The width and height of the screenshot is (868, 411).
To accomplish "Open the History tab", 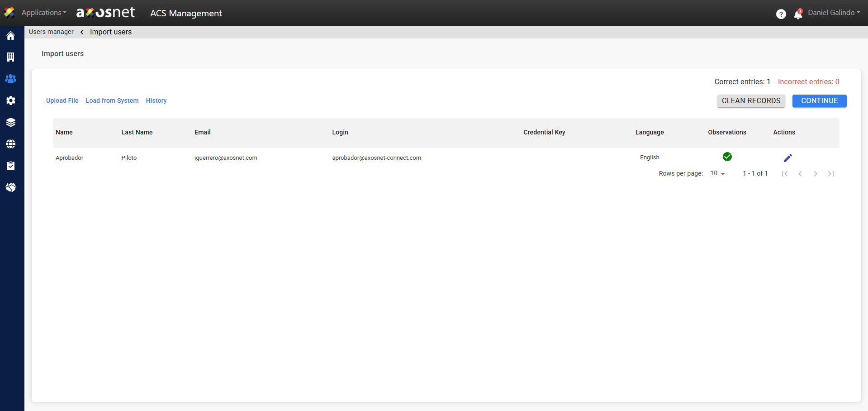I will coord(156,100).
